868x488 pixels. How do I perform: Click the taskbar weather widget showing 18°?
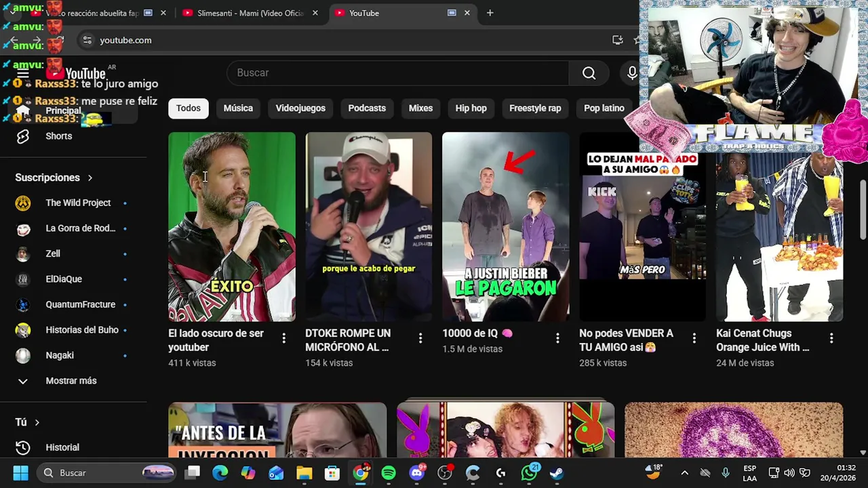point(654,472)
